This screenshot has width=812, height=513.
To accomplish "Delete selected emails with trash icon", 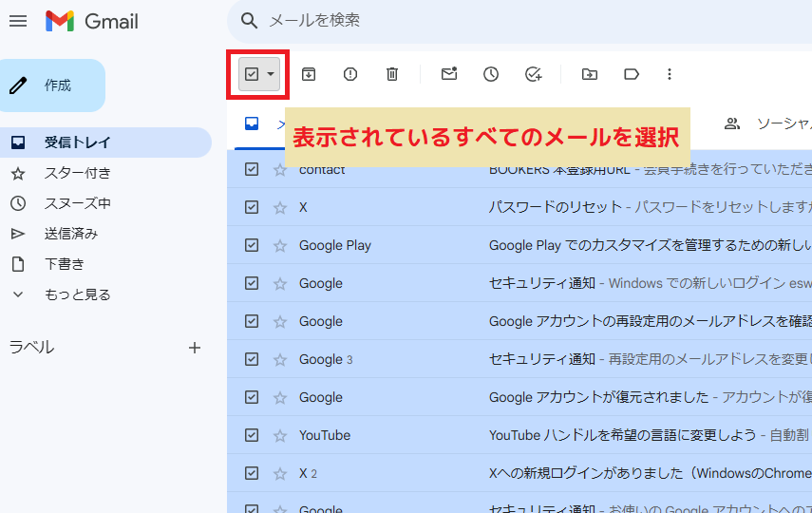I will pyautogui.click(x=392, y=74).
